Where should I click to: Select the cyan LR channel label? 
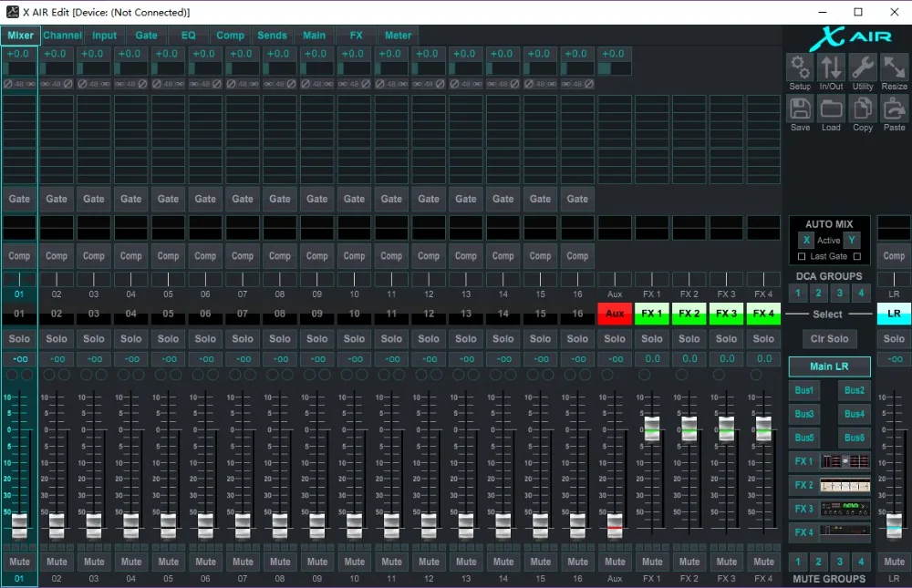[894, 314]
